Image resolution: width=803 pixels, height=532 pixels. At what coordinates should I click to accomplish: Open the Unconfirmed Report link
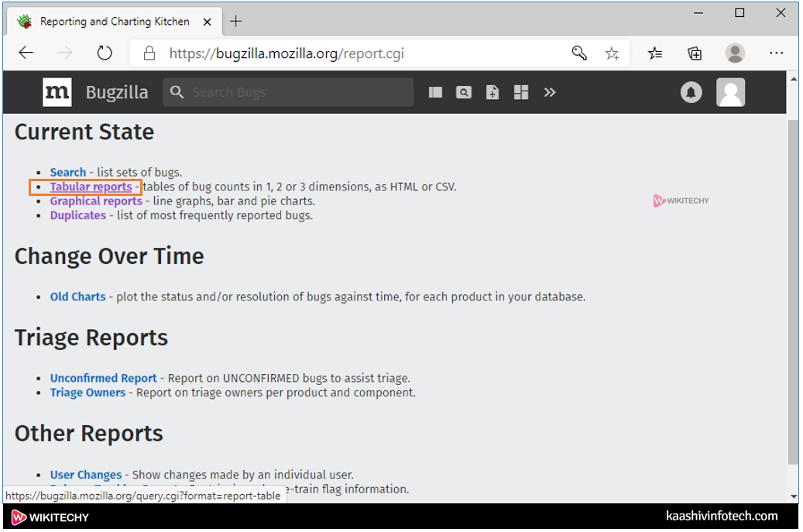(x=103, y=378)
